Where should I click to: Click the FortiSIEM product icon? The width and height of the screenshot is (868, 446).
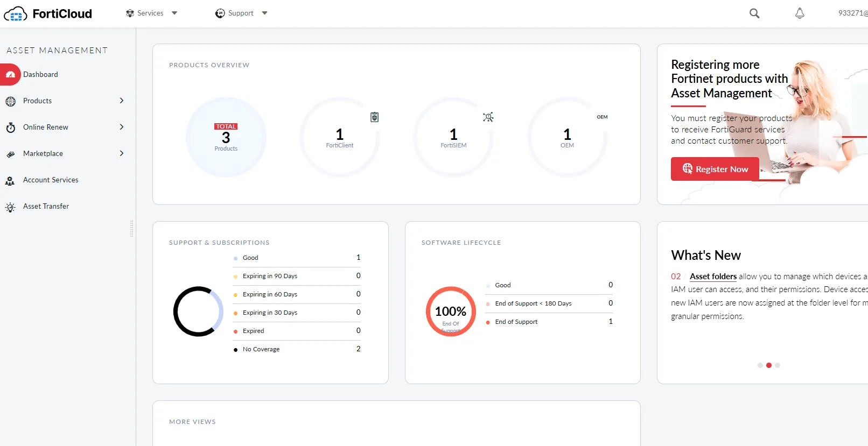[x=488, y=117]
